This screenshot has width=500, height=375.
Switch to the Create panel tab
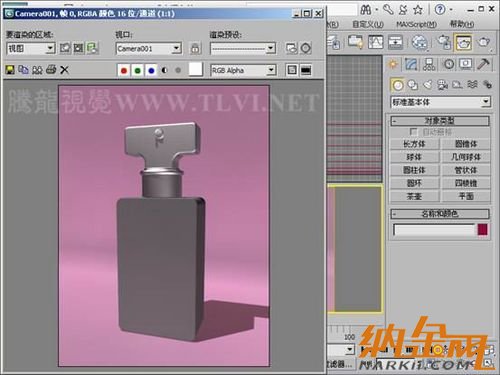(393, 64)
